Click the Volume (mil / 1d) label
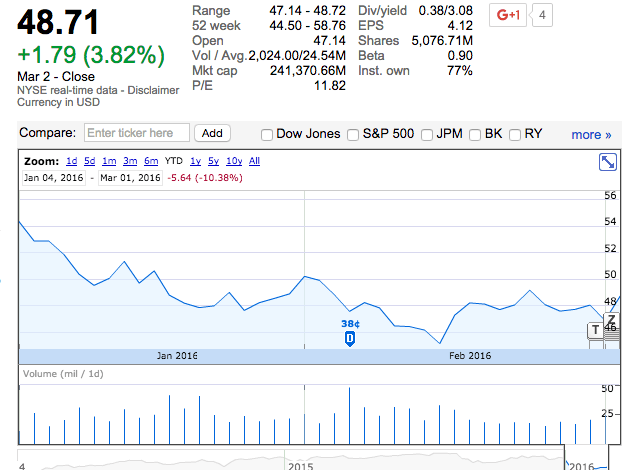Image resolution: width=625 pixels, height=470 pixels. tap(63, 374)
